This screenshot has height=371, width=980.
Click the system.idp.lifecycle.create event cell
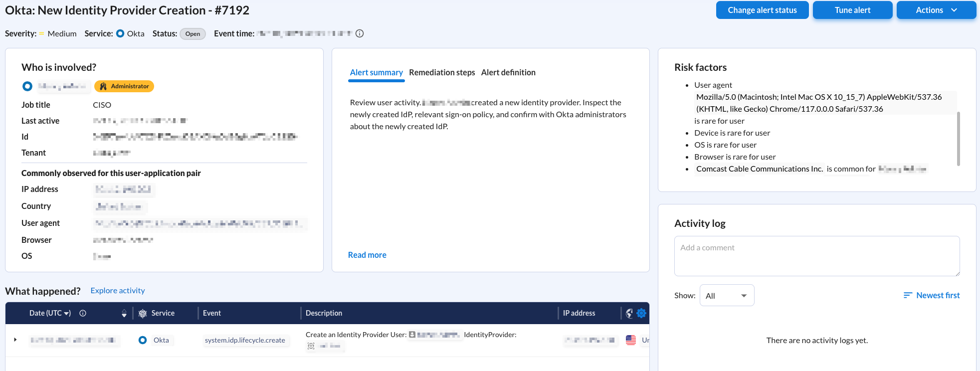(x=245, y=340)
